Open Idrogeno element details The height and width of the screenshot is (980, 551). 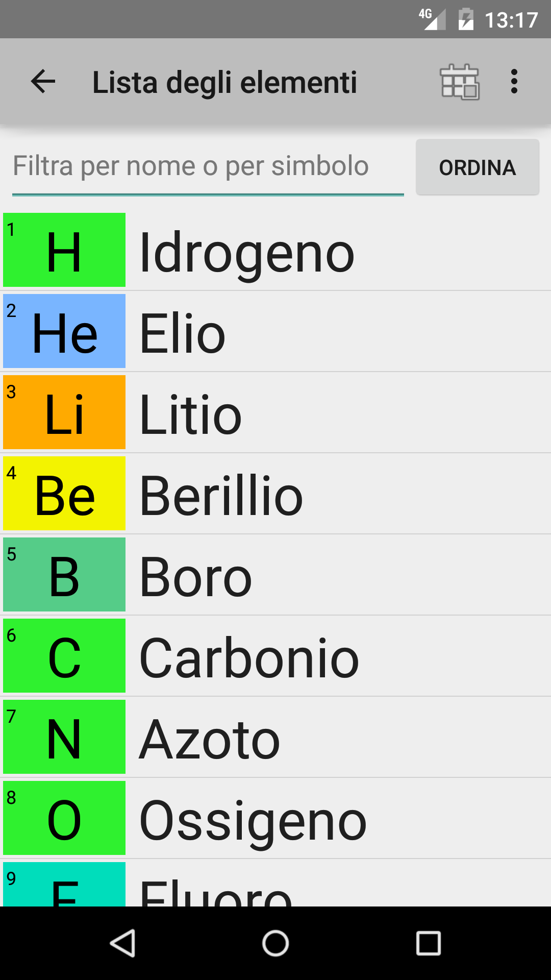(x=246, y=253)
